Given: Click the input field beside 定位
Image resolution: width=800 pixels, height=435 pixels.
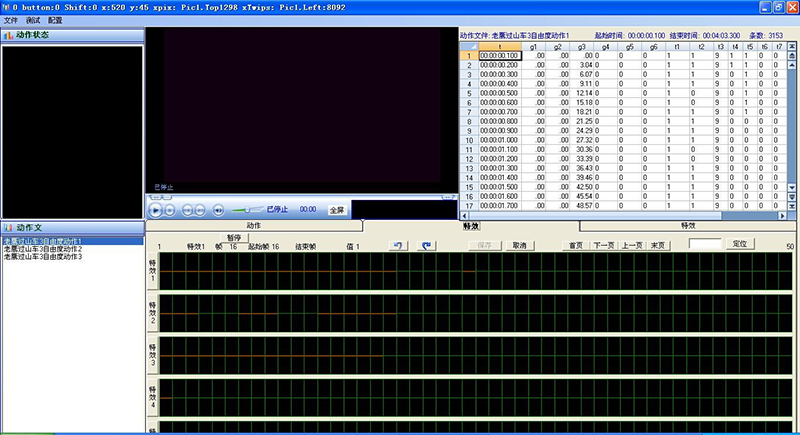Looking at the screenshot, I should click(x=704, y=244).
